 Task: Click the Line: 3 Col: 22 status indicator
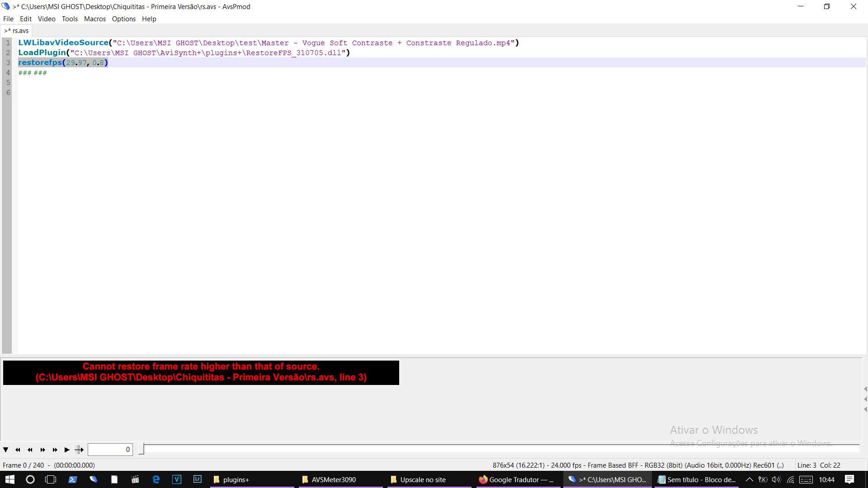pyautogui.click(x=819, y=465)
